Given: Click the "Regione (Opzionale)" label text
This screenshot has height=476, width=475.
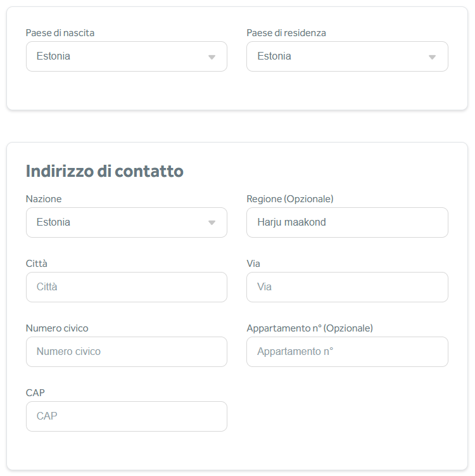Looking at the screenshot, I should point(289,199).
